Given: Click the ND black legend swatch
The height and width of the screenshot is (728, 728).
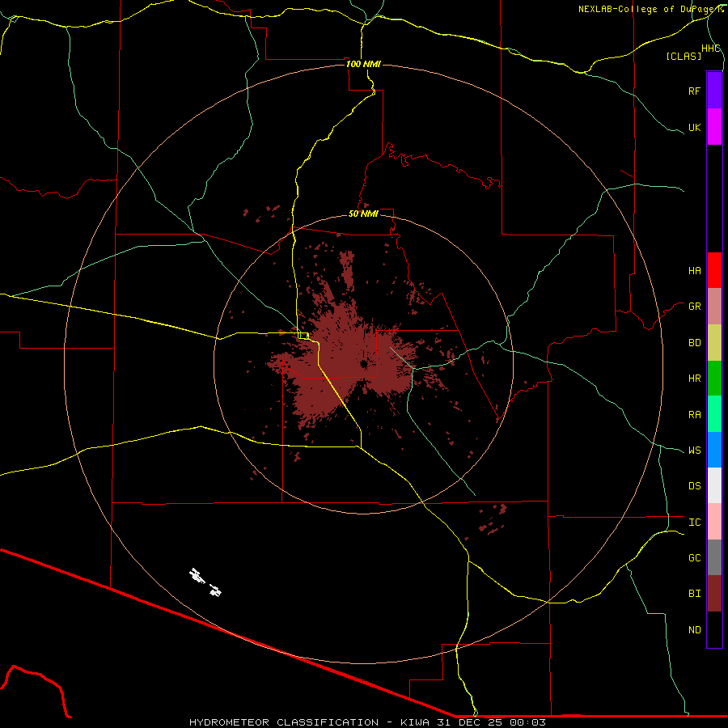Looking at the screenshot, I should click(714, 629).
